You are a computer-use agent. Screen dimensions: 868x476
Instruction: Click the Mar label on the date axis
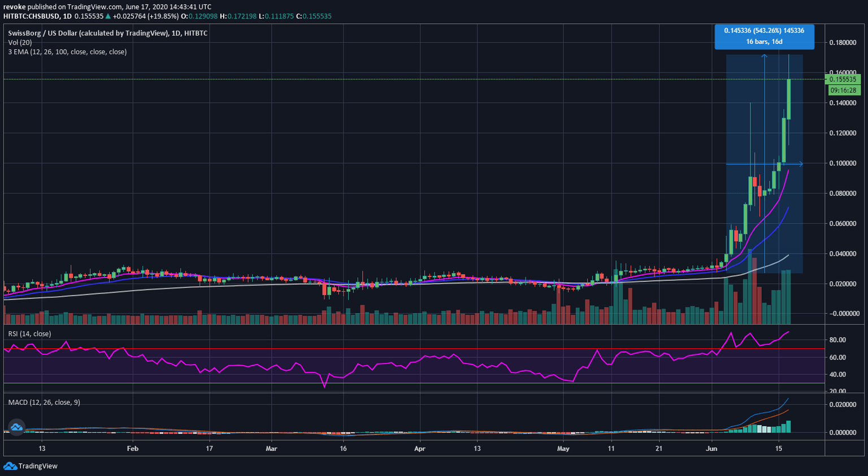[x=271, y=449]
